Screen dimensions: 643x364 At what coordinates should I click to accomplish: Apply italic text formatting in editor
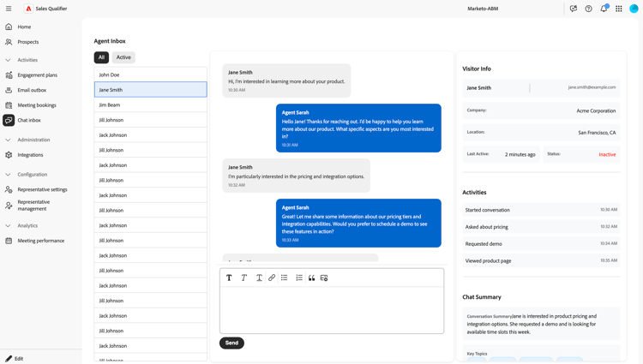(x=244, y=278)
